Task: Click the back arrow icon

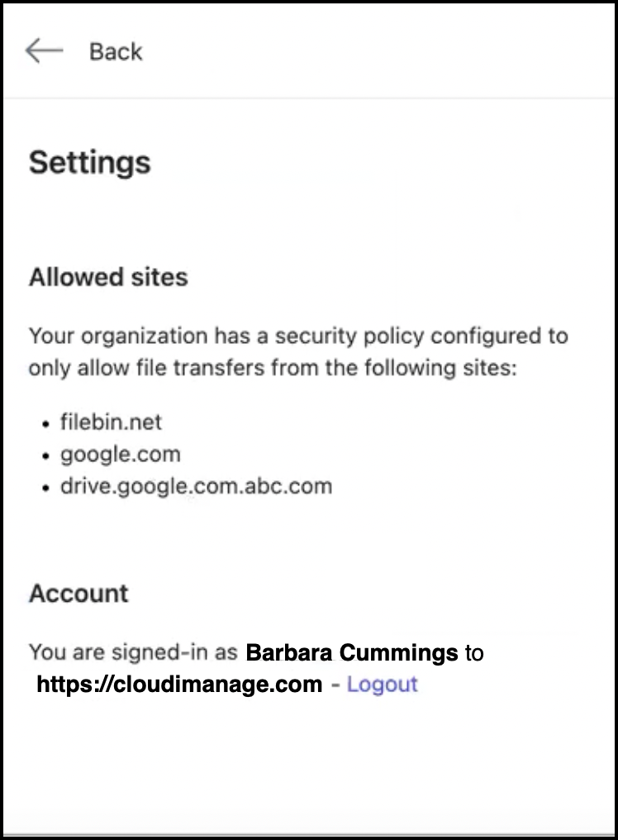Action: tap(44, 51)
